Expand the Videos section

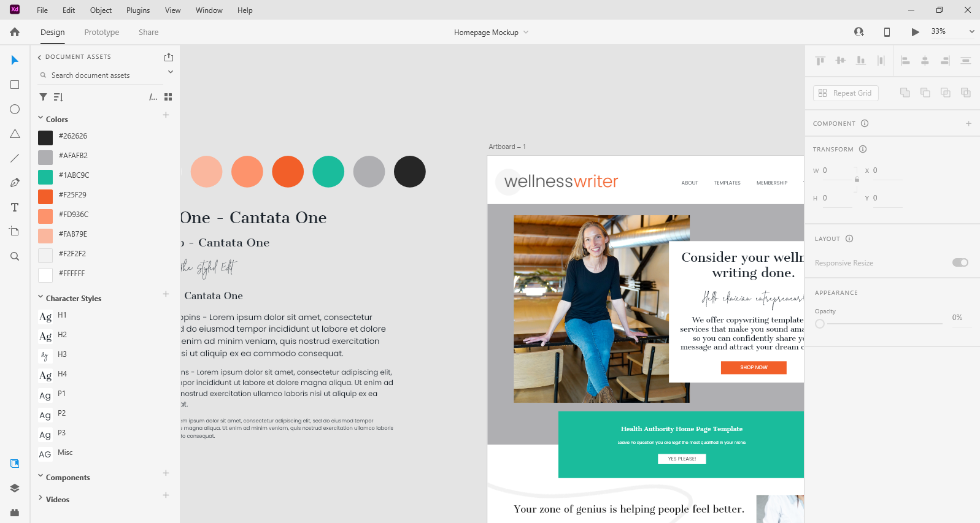click(41, 498)
